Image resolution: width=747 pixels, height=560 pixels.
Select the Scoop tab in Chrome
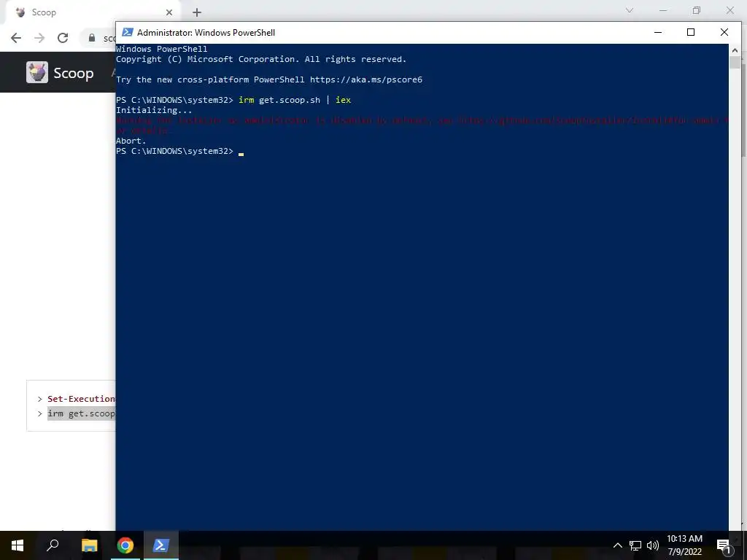90,12
